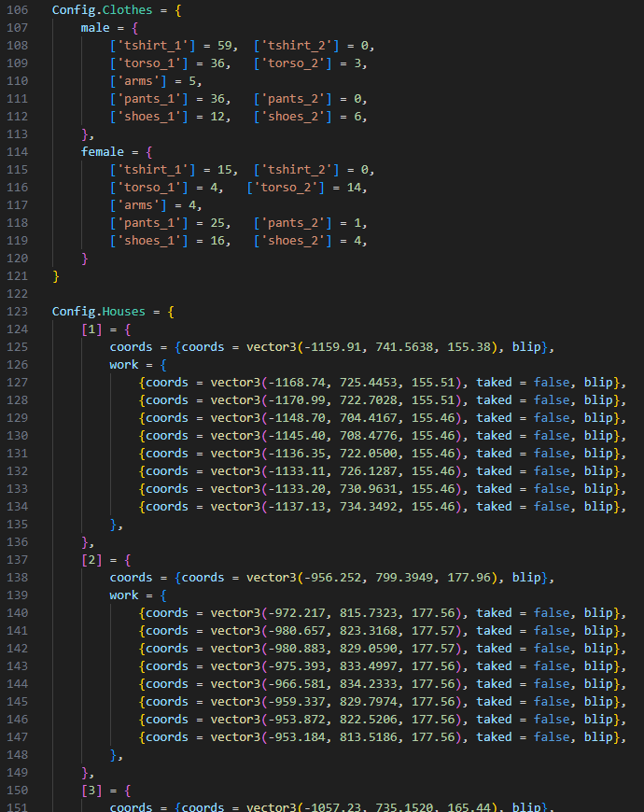Click 833.4997 on line 143
The width and height of the screenshot is (644, 812).
point(368,666)
